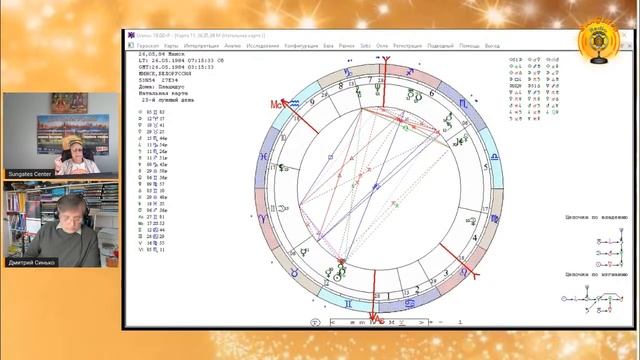Click the lower dispositor chain diagram

(593, 300)
